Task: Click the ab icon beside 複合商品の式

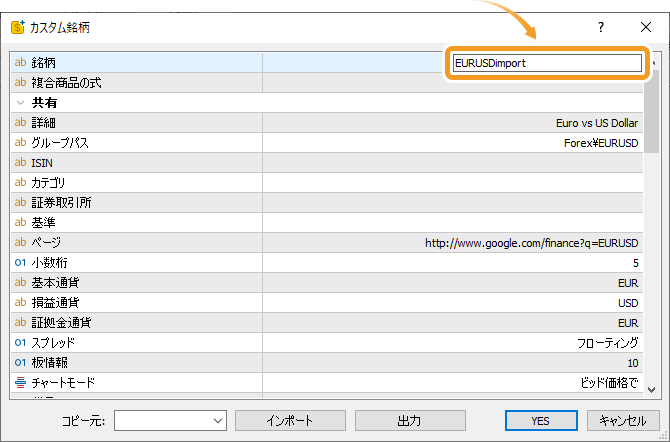Action: pyautogui.click(x=21, y=82)
